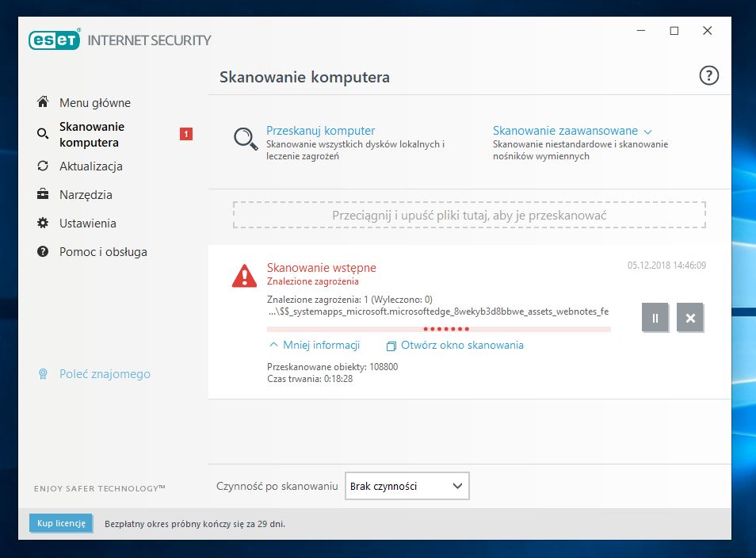
Task: Click the Kup licencję button
Action: pos(61,523)
